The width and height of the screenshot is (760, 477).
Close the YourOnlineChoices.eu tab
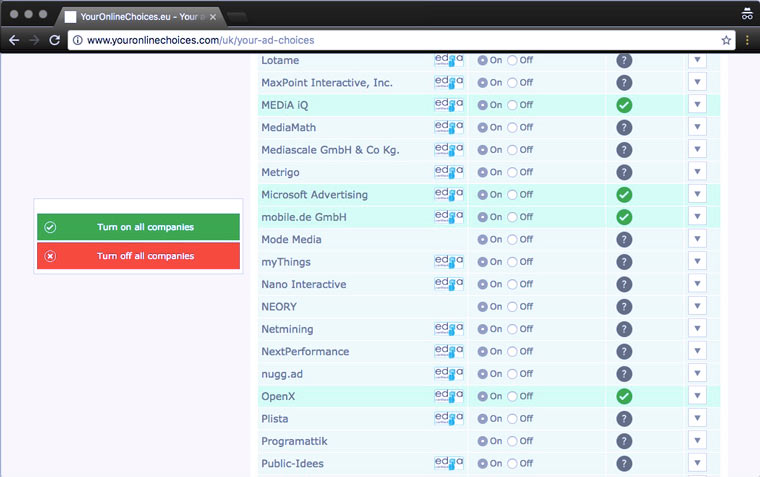point(213,17)
